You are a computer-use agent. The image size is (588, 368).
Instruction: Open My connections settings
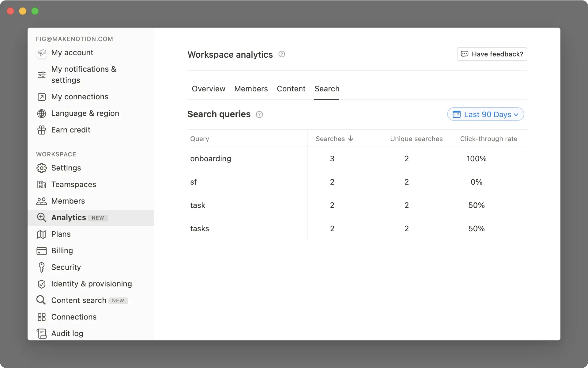pyautogui.click(x=80, y=97)
